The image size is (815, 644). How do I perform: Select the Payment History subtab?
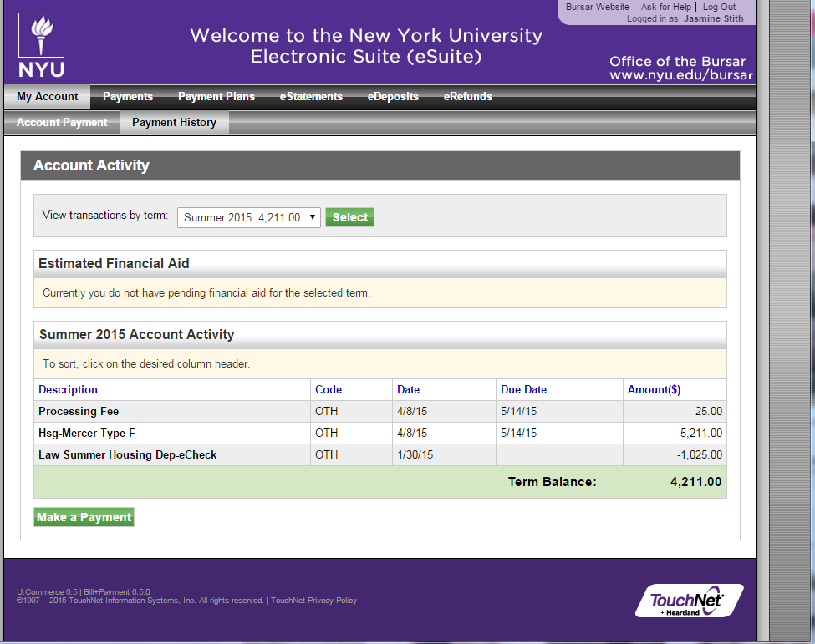(x=174, y=123)
